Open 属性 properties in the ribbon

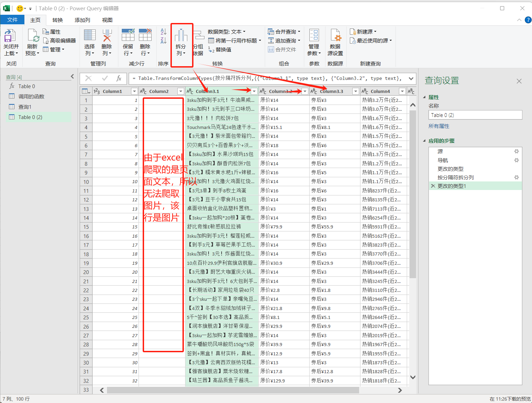coord(51,32)
